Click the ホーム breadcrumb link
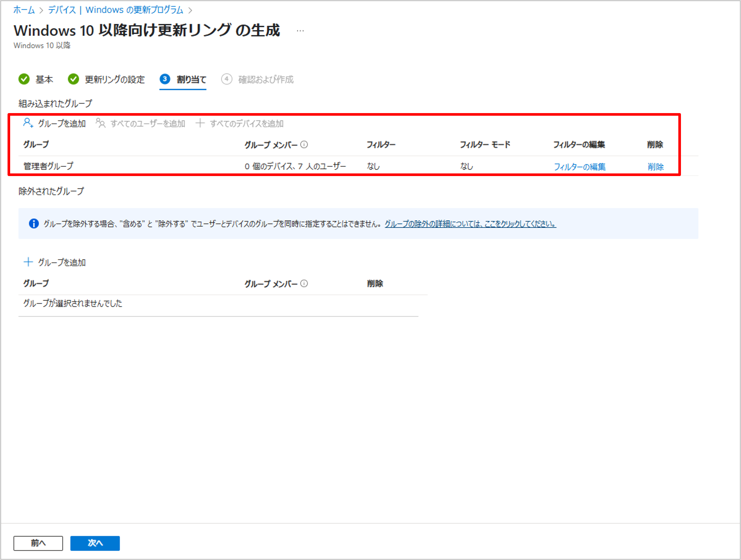 [x=24, y=10]
